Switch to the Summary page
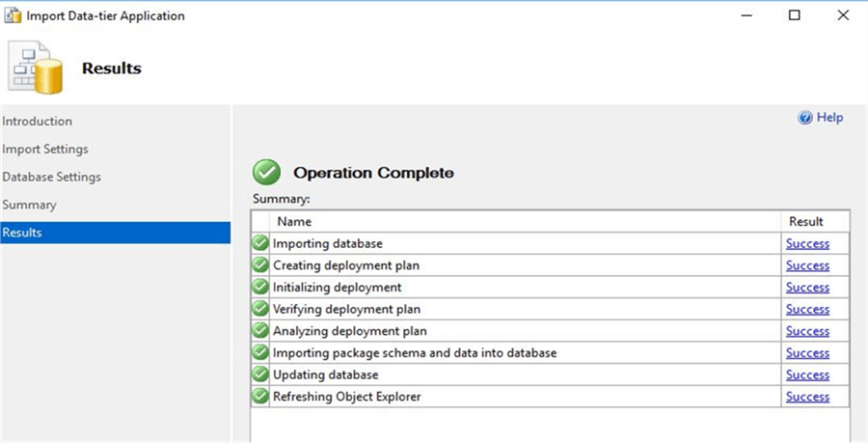 29,205
